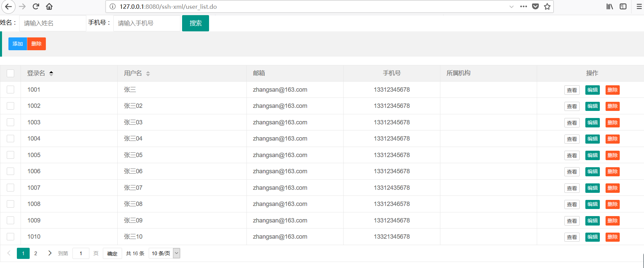Click the green 搜索 search button

(196, 23)
